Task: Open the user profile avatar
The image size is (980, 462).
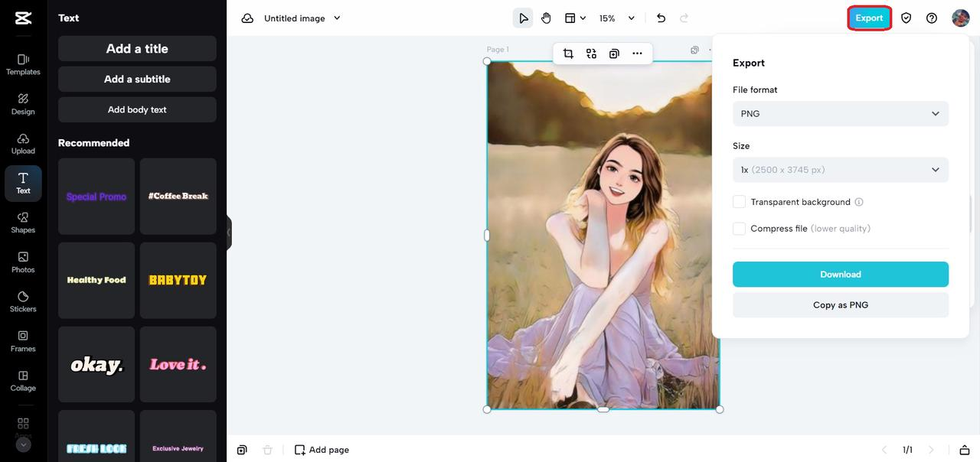Action: pos(961,18)
